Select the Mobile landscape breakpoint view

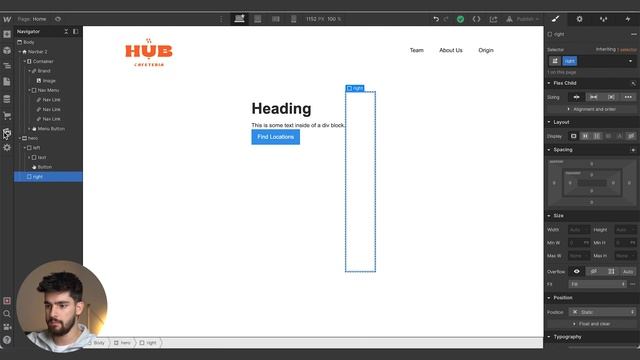point(276,19)
